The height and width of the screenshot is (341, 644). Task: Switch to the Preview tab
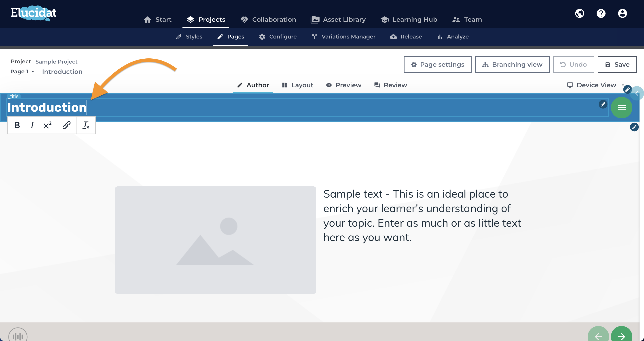[343, 85]
